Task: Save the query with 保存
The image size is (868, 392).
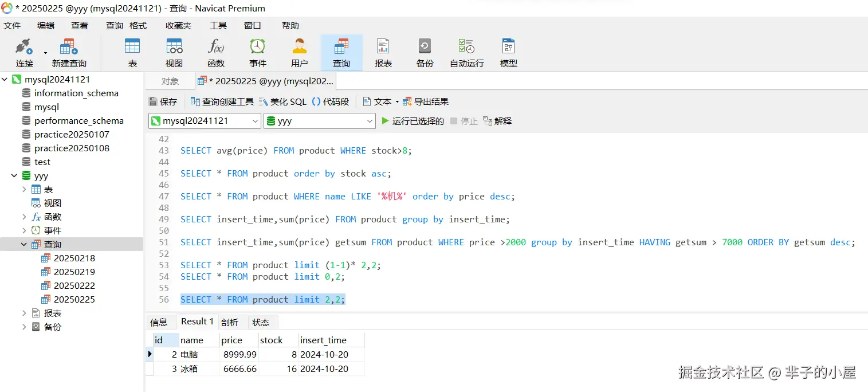Action: tap(163, 101)
